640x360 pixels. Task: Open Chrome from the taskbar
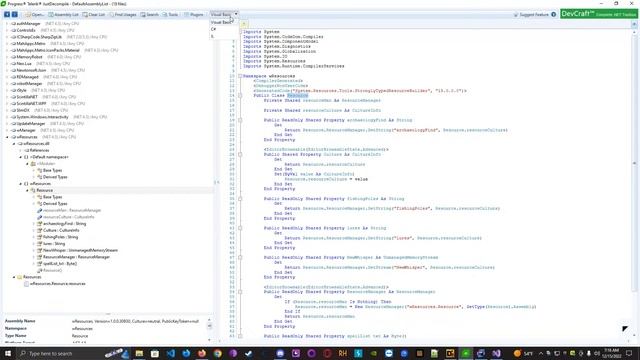click(x=218, y=353)
